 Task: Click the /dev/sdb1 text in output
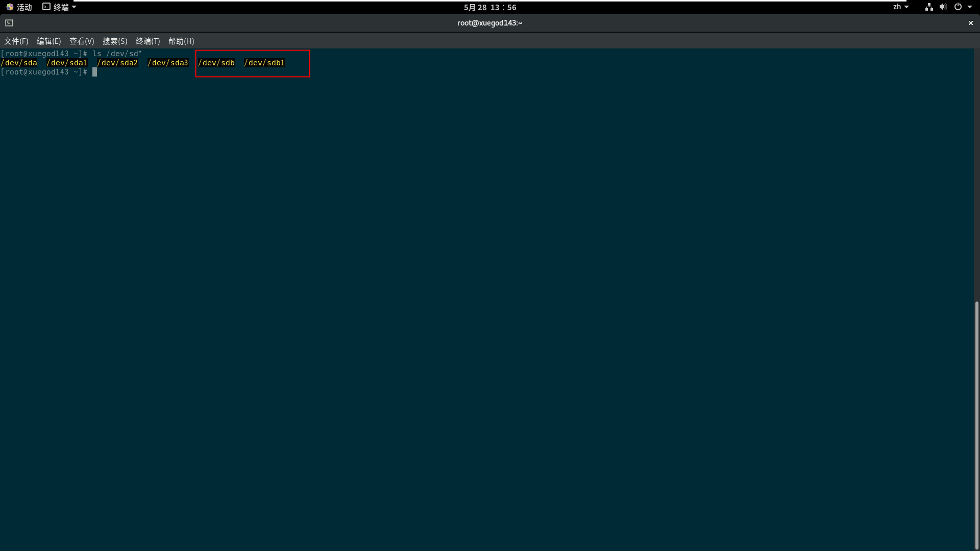pyautogui.click(x=264, y=63)
